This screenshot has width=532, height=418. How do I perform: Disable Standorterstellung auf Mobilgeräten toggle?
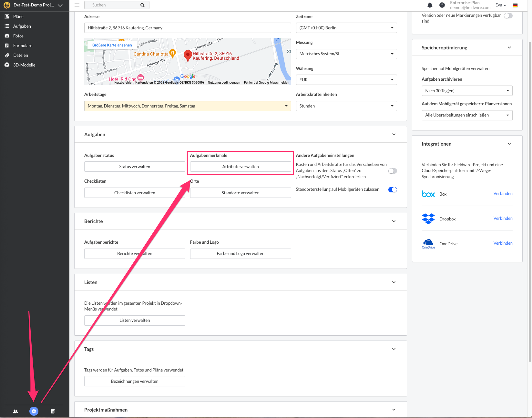coord(393,189)
